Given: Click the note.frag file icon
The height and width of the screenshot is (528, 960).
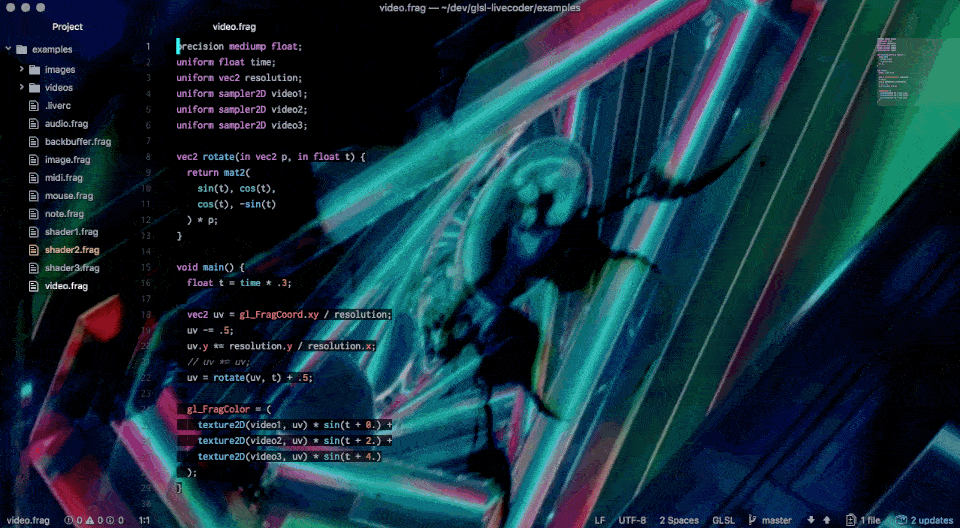Looking at the screenshot, I should click(34, 214).
